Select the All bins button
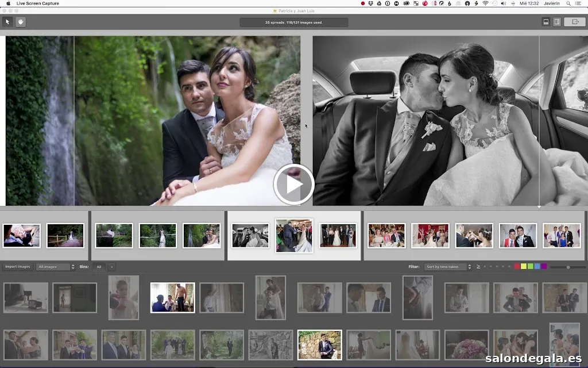Screen dimensions: 588x368 coord(99,267)
